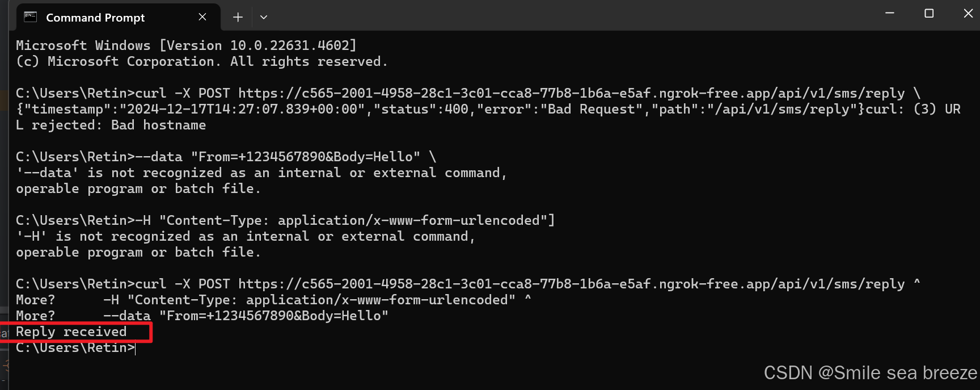Click the CSDN @Smile sea breeze watermark
980x390 pixels.
[869, 373]
